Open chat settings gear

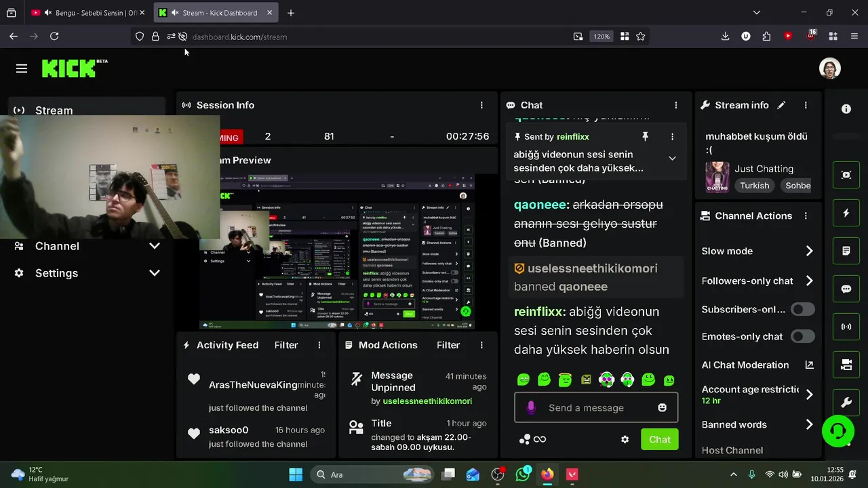click(625, 439)
